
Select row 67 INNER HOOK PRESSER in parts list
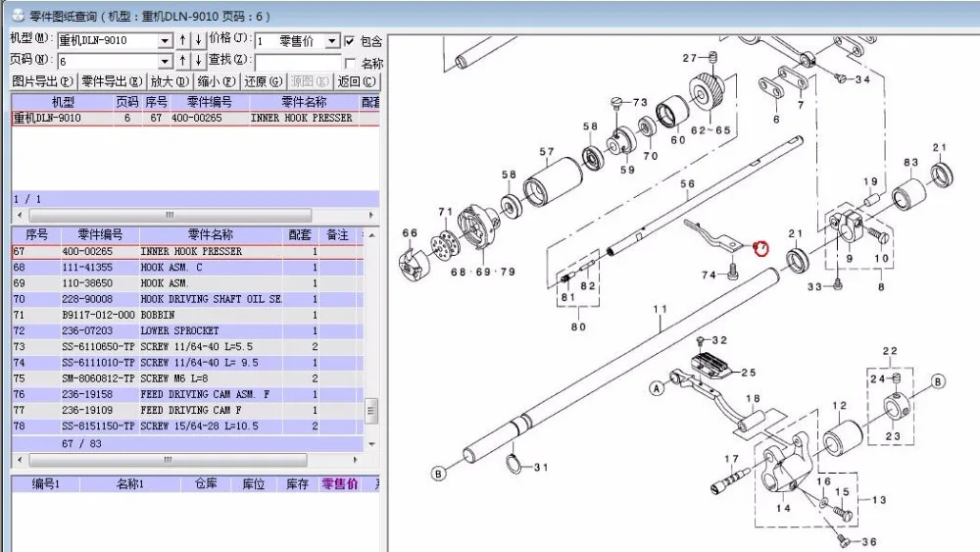coord(187,251)
